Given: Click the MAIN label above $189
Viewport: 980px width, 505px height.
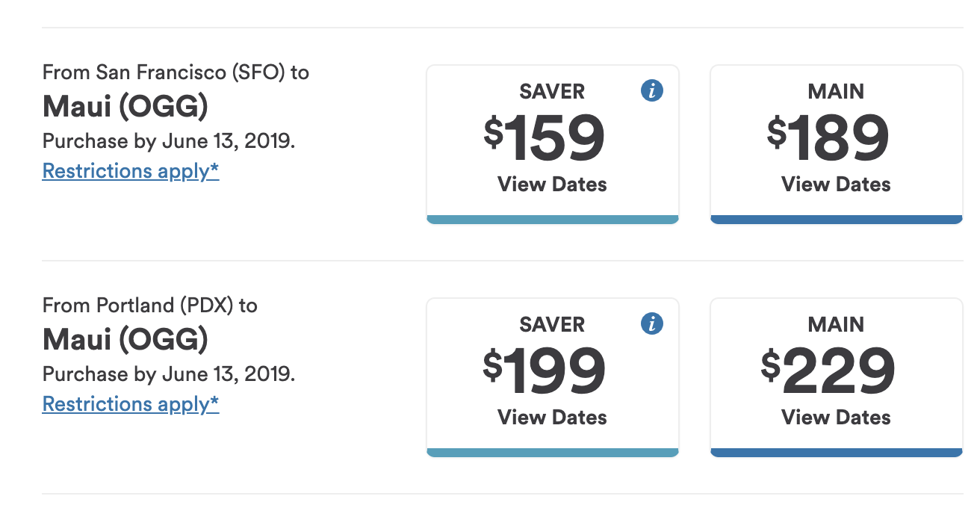Looking at the screenshot, I should click(836, 92).
